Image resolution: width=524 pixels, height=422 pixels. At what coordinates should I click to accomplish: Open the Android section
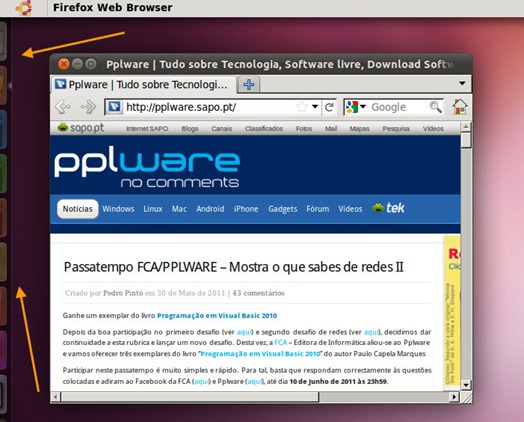pyautogui.click(x=210, y=209)
